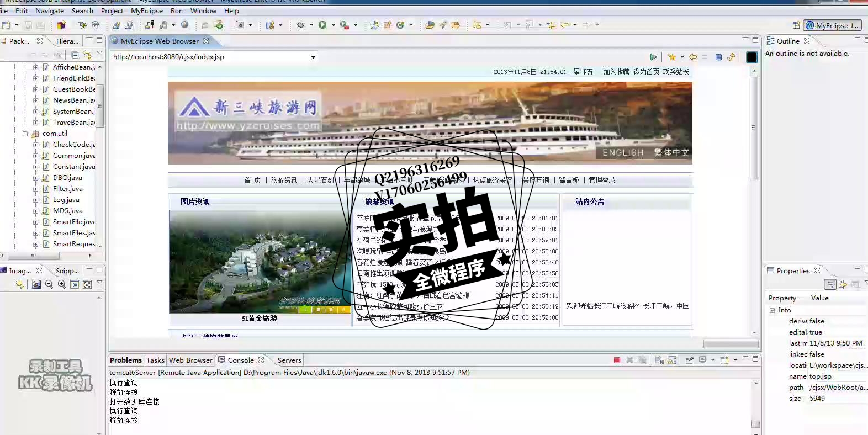The image size is (868, 435).
Task: Toggle Link with Editor in Package Explorer
Action: [87, 55]
